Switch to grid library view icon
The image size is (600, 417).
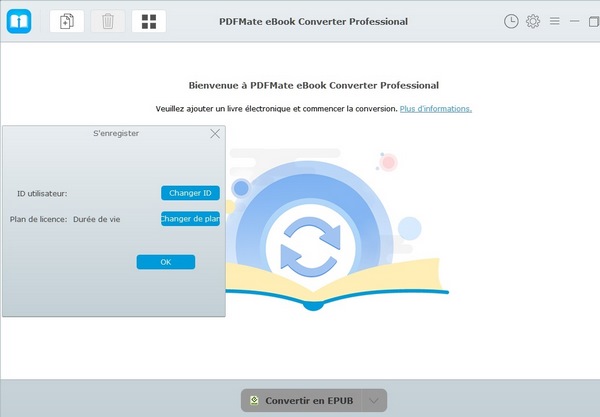click(x=149, y=21)
